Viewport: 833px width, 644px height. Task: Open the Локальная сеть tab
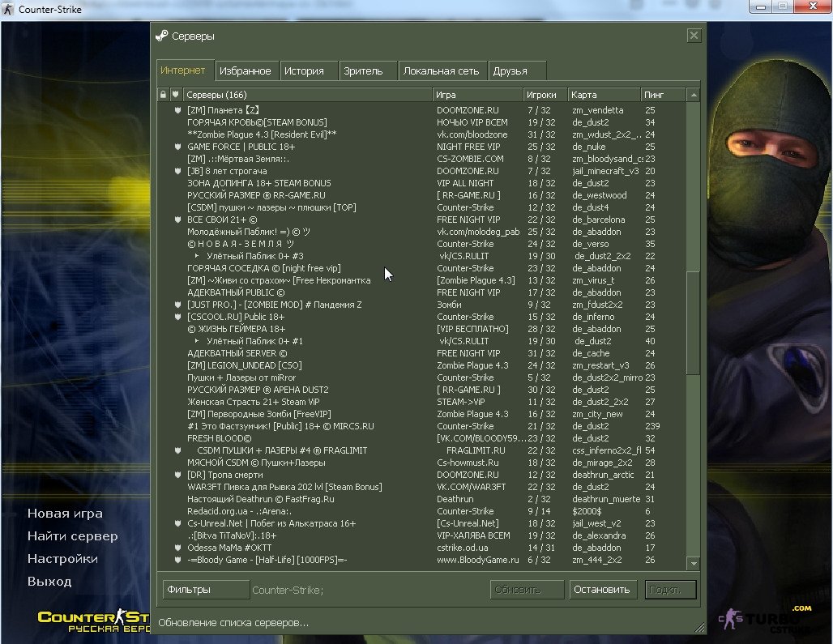(x=442, y=70)
